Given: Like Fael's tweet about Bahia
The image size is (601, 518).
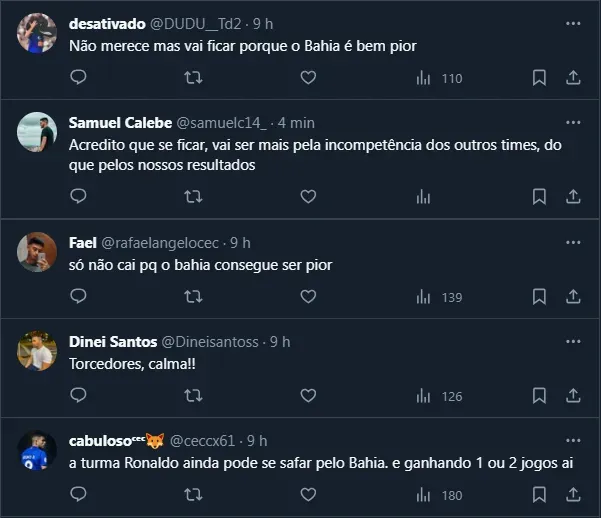Looking at the screenshot, I should point(308,296).
